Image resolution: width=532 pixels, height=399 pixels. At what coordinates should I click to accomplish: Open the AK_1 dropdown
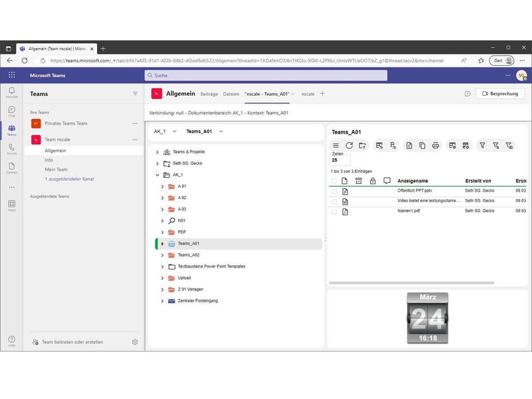pyautogui.click(x=165, y=131)
